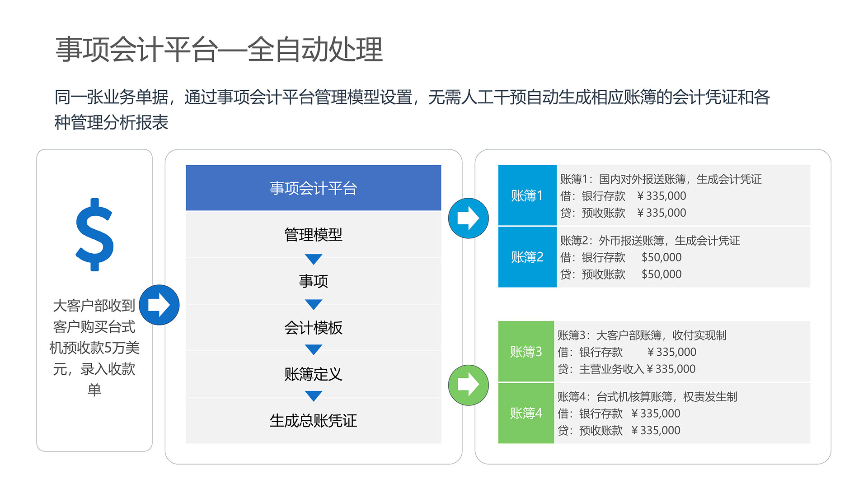The image size is (868, 488).
Task: Select the 事项会计平台 blue header
Action: tap(313, 188)
